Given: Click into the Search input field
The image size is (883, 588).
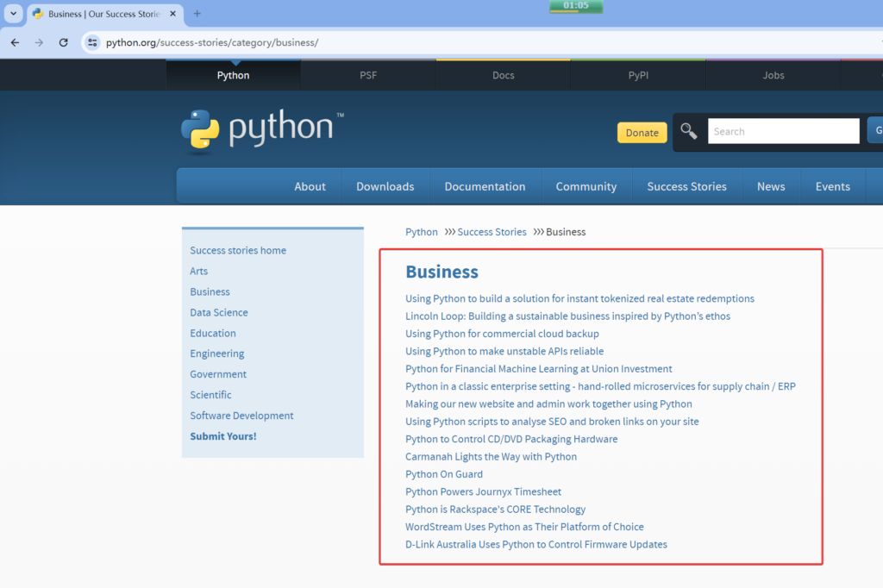Looking at the screenshot, I should [x=783, y=131].
